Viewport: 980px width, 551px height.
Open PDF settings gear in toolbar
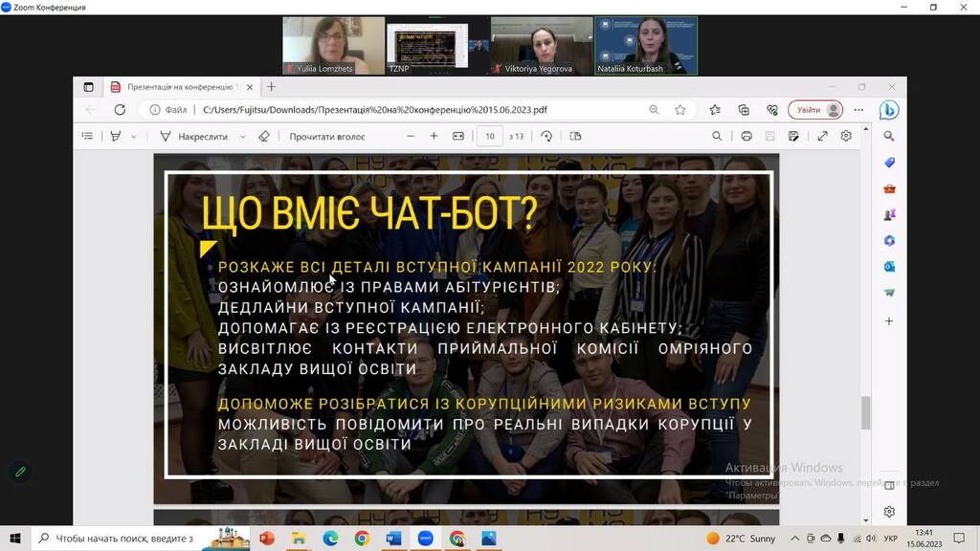pos(846,137)
